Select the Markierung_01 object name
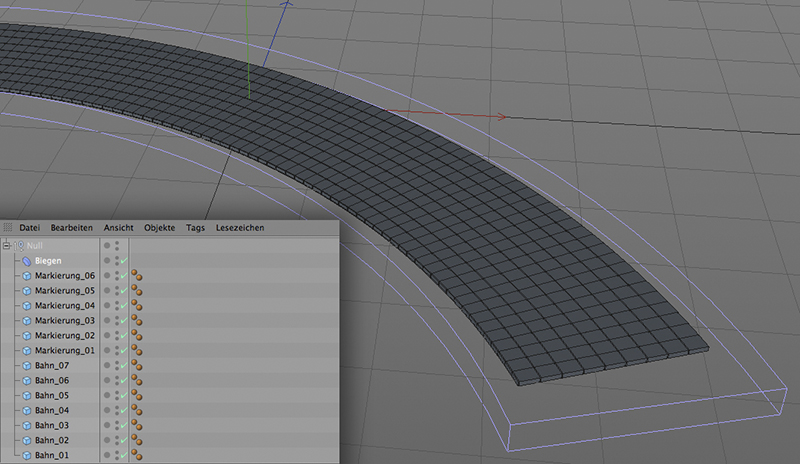 65,350
